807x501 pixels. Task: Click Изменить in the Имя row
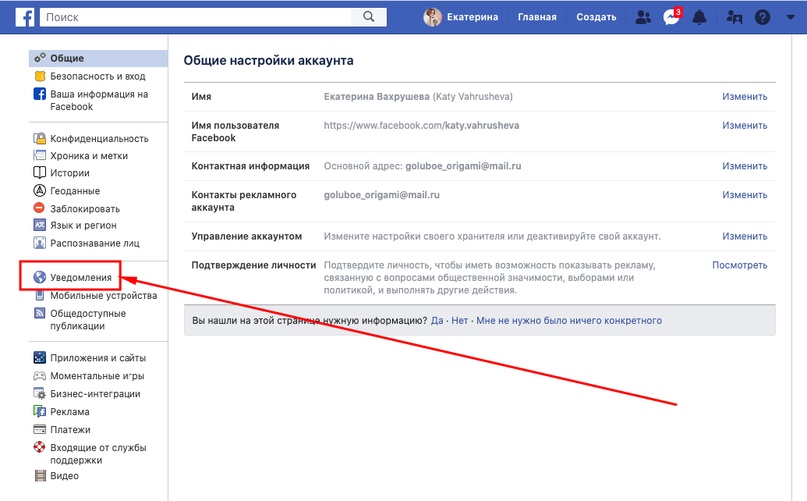[744, 96]
